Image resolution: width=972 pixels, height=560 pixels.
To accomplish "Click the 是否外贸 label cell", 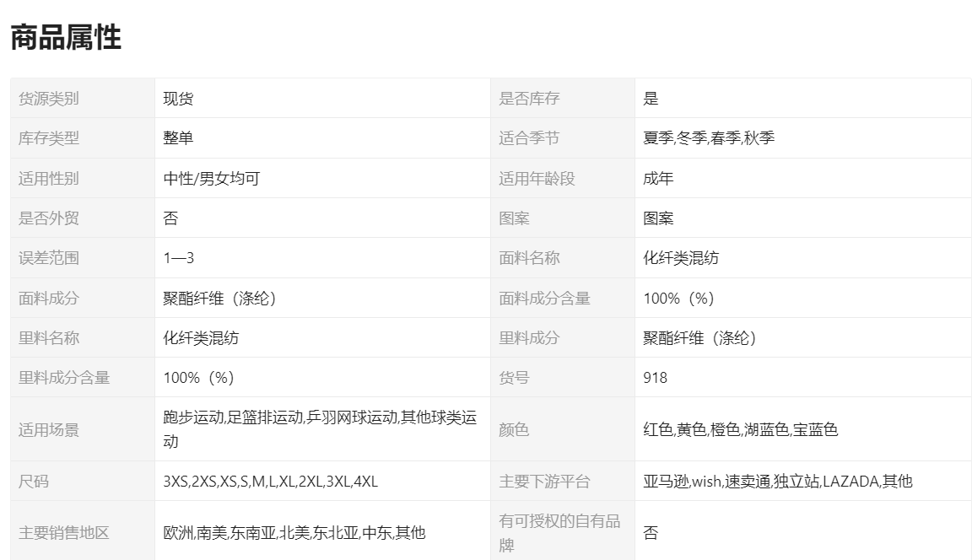I will pos(49,218).
